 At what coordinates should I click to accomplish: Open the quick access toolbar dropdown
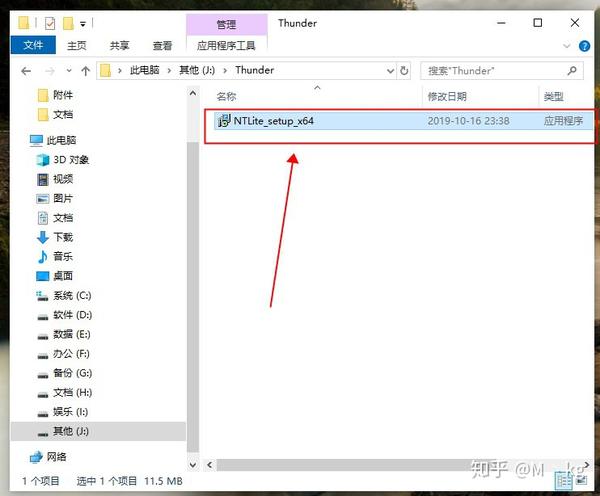[x=83, y=24]
